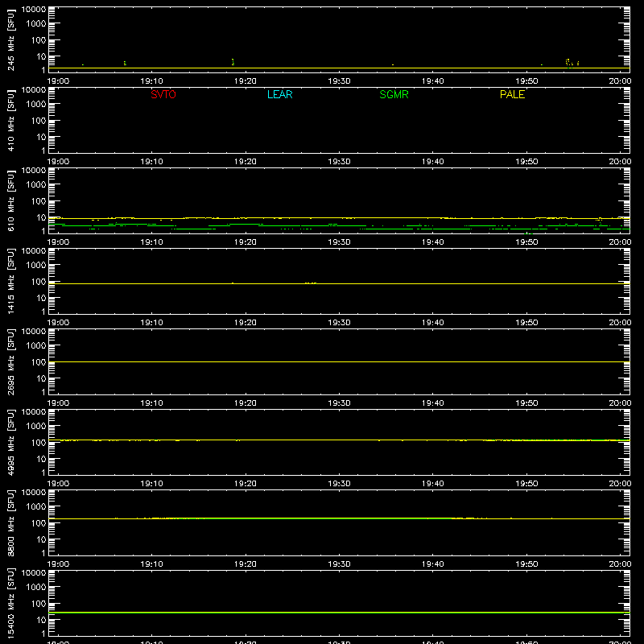The width and height of the screenshot is (644, 644).
Task: Click the 1000 tick label of 15400 MHz panel
Action: pos(36,588)
